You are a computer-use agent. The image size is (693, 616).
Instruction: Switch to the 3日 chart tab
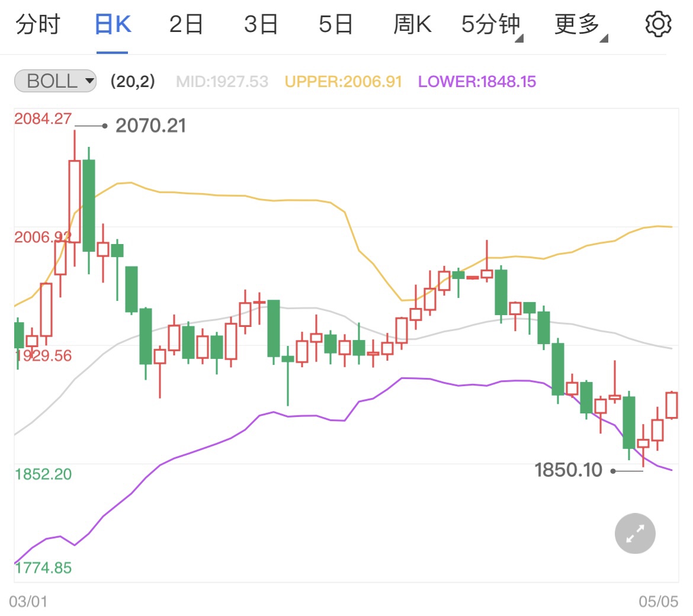pyautogui.click(x=261, y=24)
